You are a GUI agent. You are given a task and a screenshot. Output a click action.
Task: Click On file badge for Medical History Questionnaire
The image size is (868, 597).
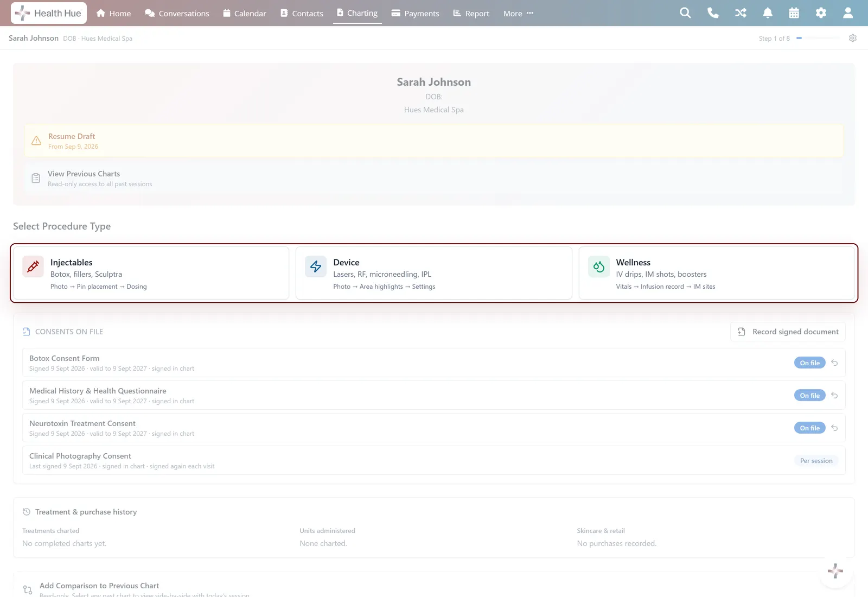click(810, 395)
